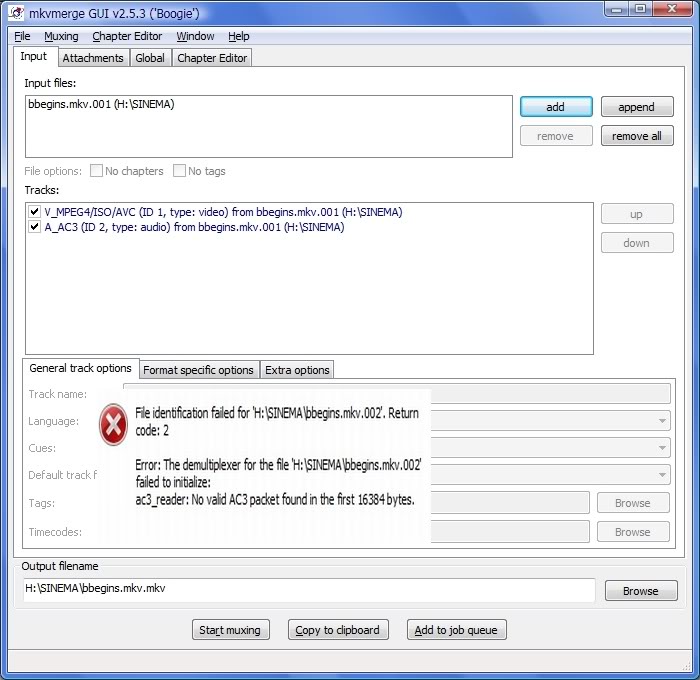700x680 pixels.
Task: Click Browse next to Timecodes
Action: pos(633,532)
